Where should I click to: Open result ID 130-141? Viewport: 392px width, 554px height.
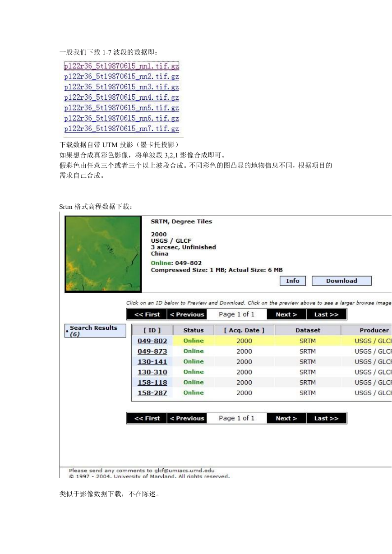point(152,362)
